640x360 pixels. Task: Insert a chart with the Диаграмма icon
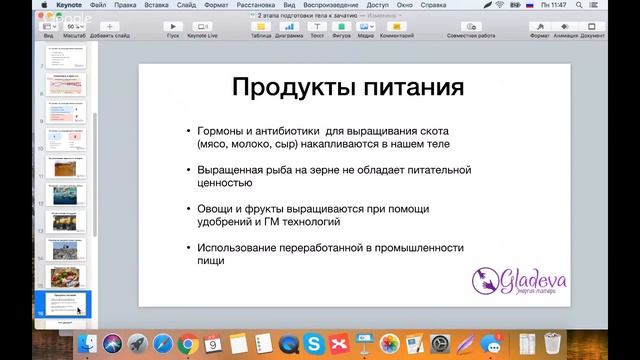point(289,27)
